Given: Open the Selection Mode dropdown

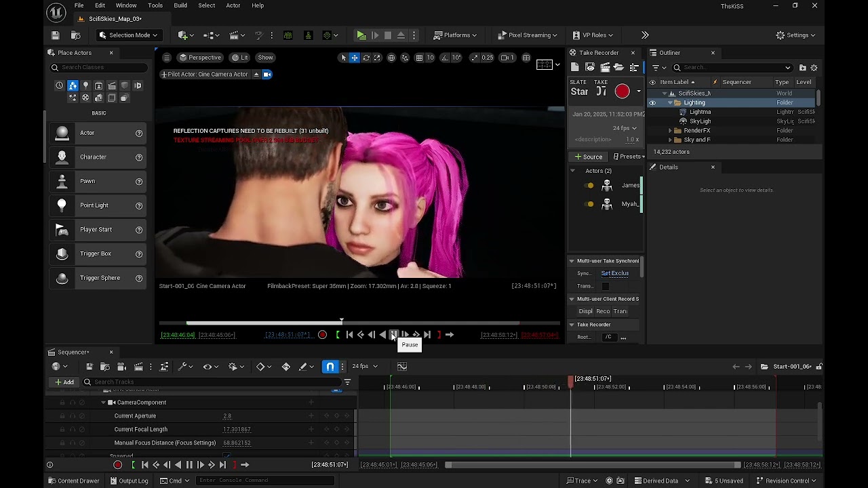Looking at the screenshot, I should coord(129,35).
